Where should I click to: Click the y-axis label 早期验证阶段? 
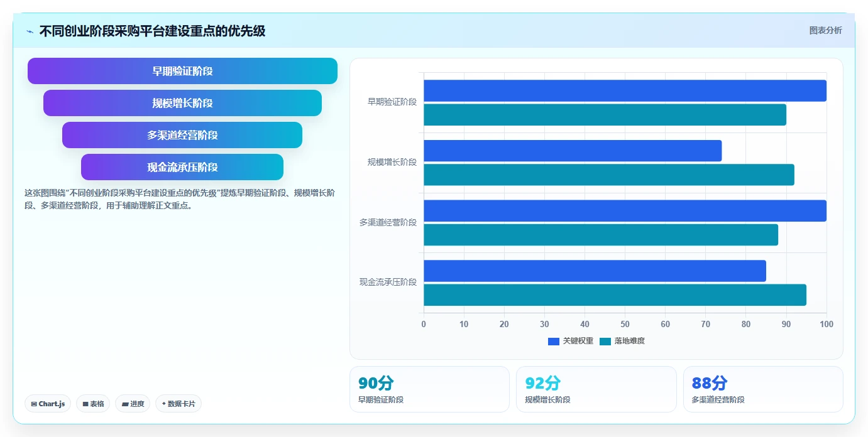click(392, 102)
